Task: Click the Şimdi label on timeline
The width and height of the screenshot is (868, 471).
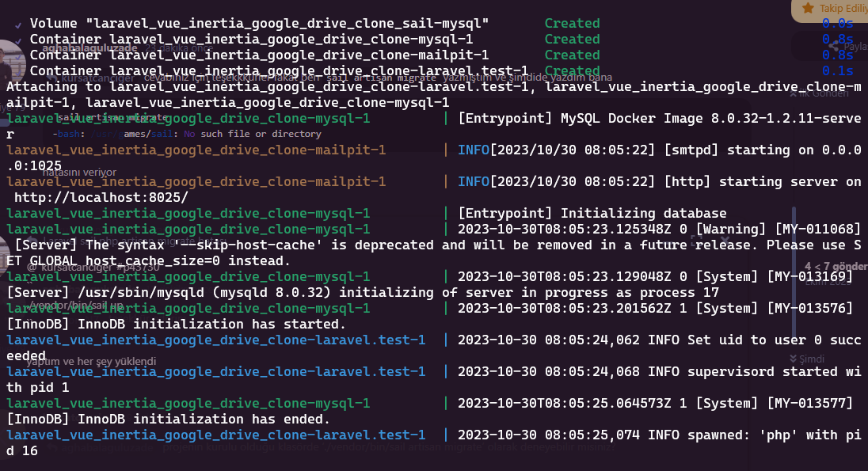Action: (812, 359)
